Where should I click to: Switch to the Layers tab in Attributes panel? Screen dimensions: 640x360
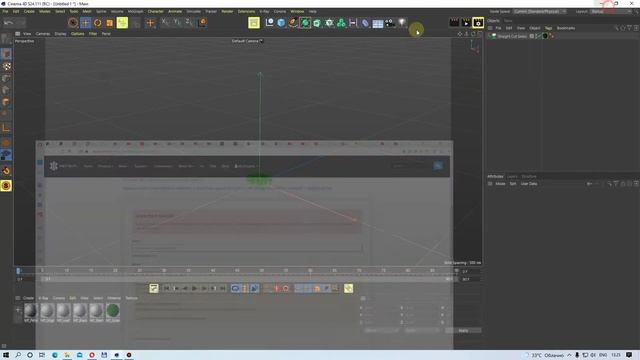pos(512,176)
